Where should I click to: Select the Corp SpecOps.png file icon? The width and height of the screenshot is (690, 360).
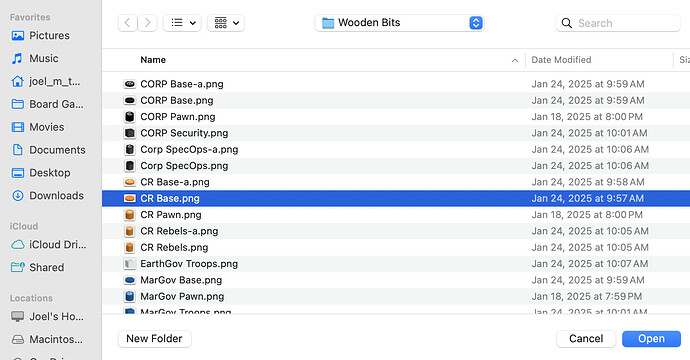click(x=129, y=165)
